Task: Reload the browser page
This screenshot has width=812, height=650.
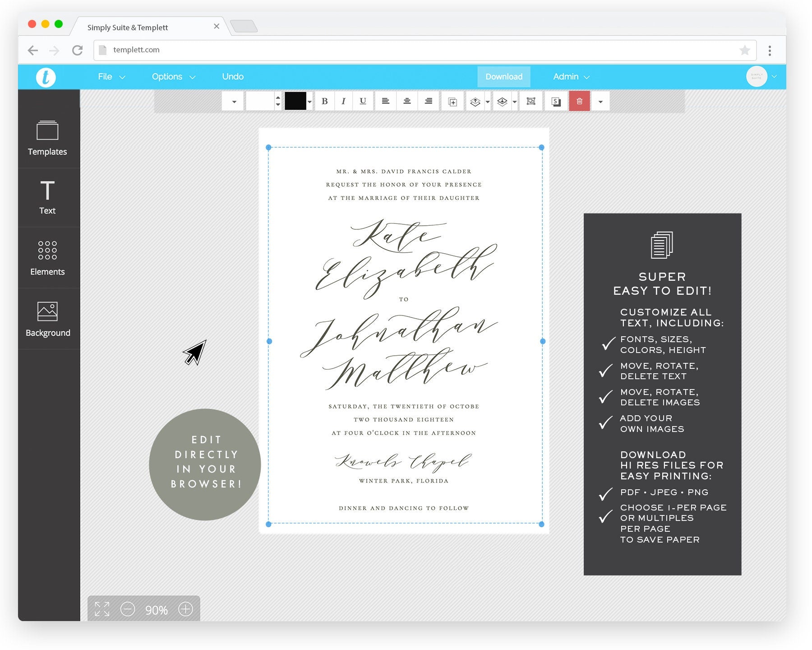Action: (78, 50)
